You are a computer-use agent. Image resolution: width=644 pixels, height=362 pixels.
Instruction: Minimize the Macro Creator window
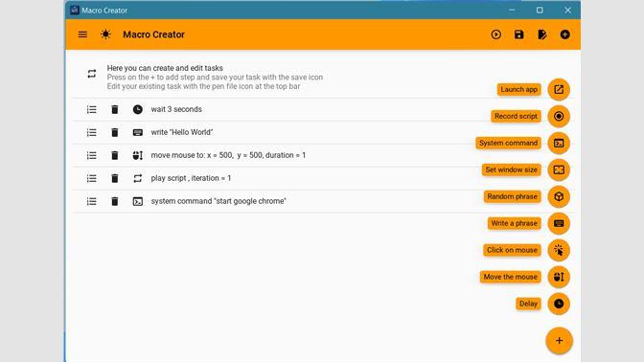click(512, 10)
